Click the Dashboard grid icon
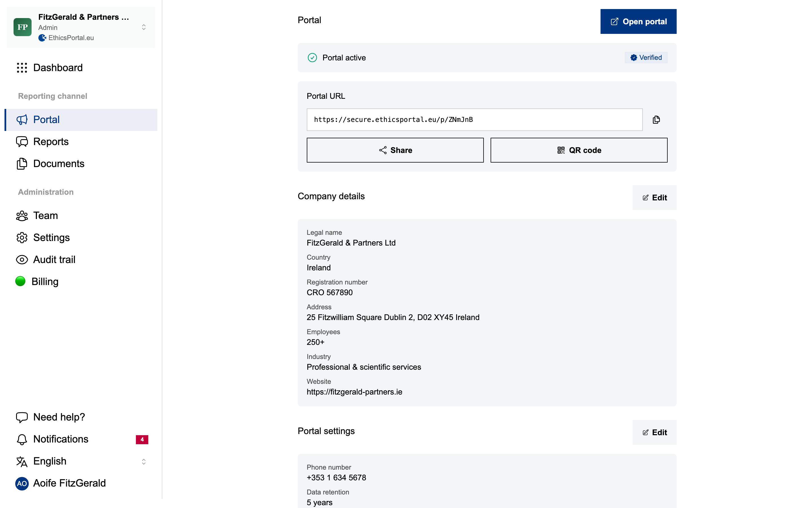 [22, 67]
